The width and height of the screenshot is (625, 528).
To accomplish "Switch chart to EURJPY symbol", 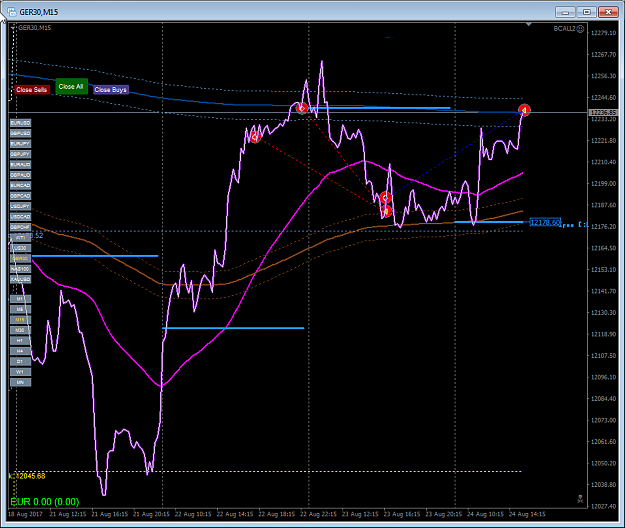I will (20, 144).
